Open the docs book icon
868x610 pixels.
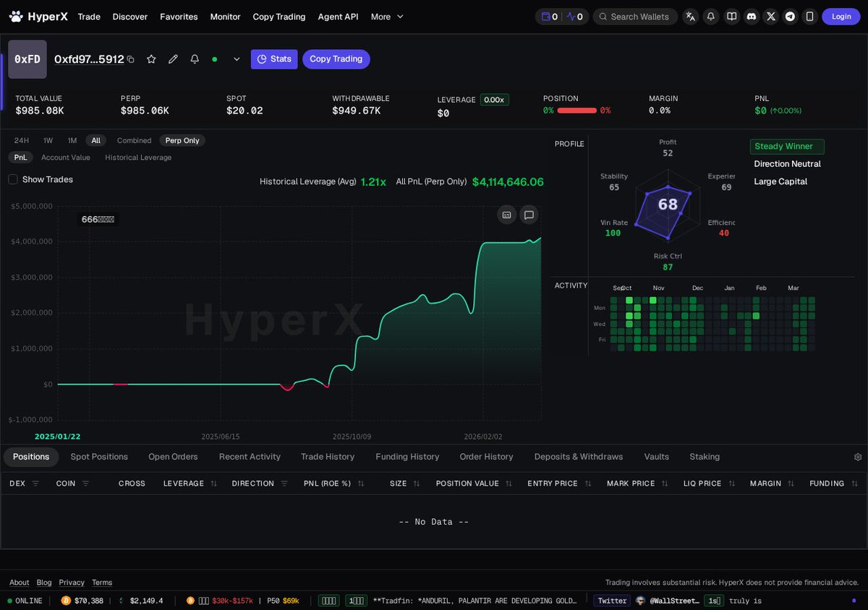tap(731, 17)
